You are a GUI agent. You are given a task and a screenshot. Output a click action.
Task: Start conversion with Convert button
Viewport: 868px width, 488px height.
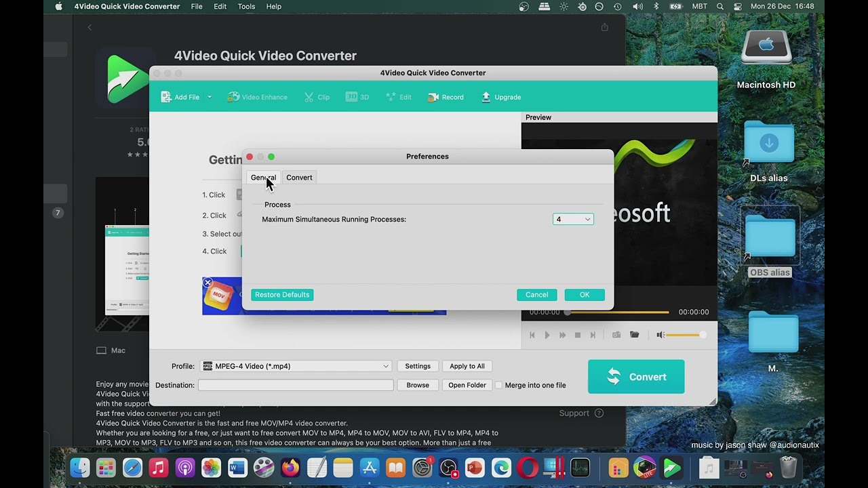tap(636, 377)
